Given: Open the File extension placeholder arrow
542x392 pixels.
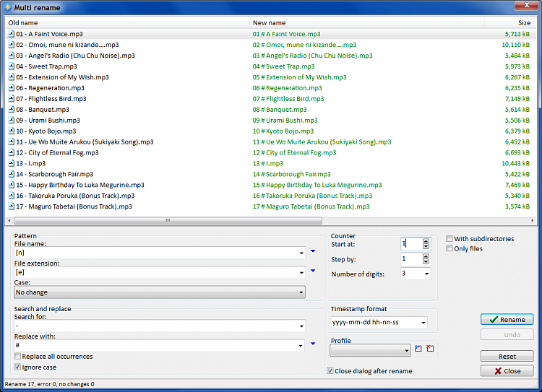Looking at the screenshot, I should click(x=312, y=271).
